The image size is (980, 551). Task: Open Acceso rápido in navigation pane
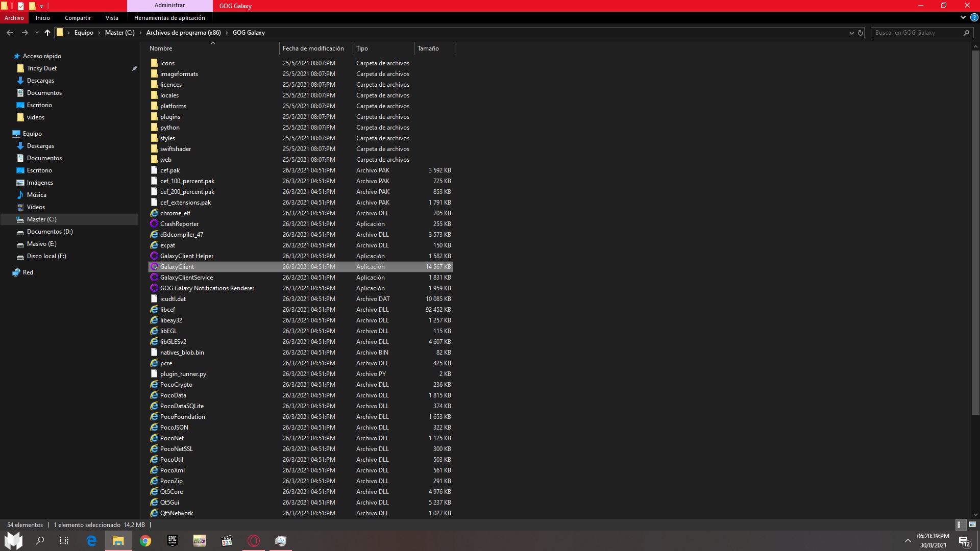point(42,56)
